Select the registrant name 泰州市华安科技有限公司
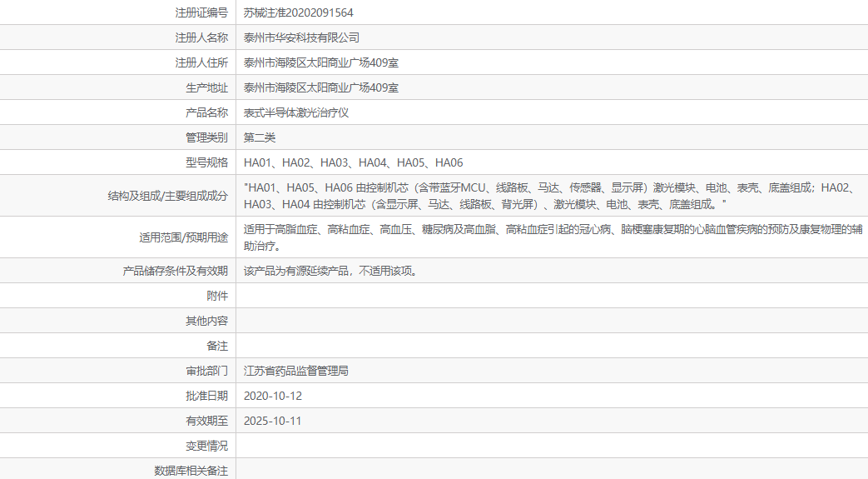The width and height of the screenshot is (868, 479). click(301, 37)
